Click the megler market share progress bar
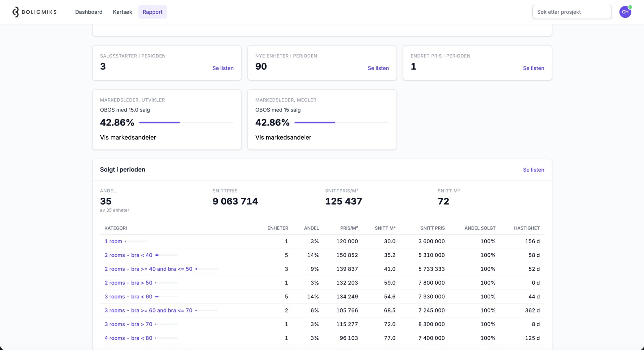The width and height of the screenshot is (644, 350). (341, 122)
